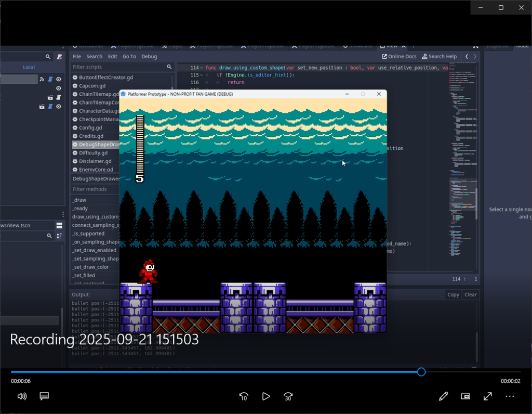Click the magnifier in Filter scripts box
Image resolution: width=532 pixels, height=414 pixels.
169,67
